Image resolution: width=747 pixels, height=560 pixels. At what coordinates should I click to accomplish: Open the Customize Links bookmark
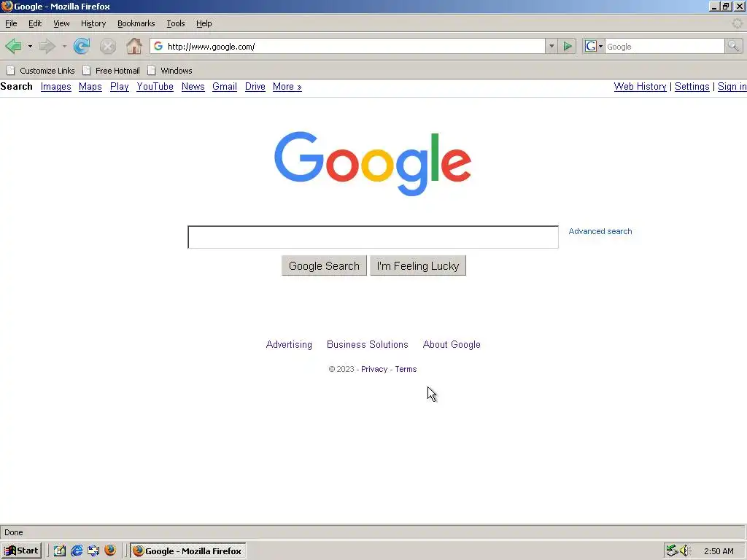coord(41,71)
